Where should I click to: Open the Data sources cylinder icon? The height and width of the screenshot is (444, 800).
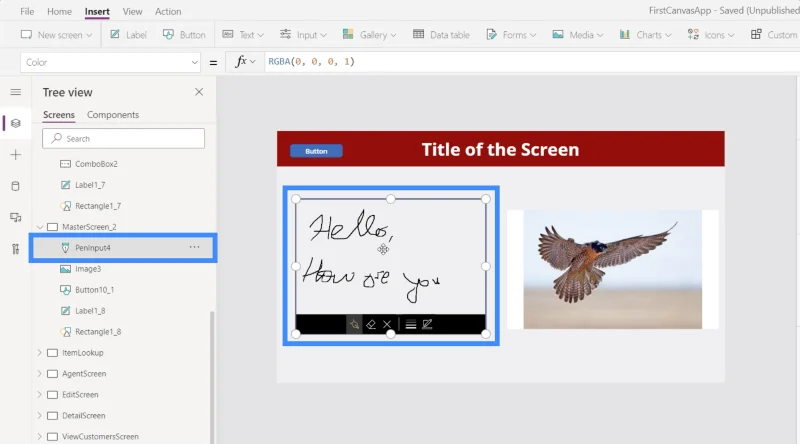pyautogui.click(x=16, y=186)
